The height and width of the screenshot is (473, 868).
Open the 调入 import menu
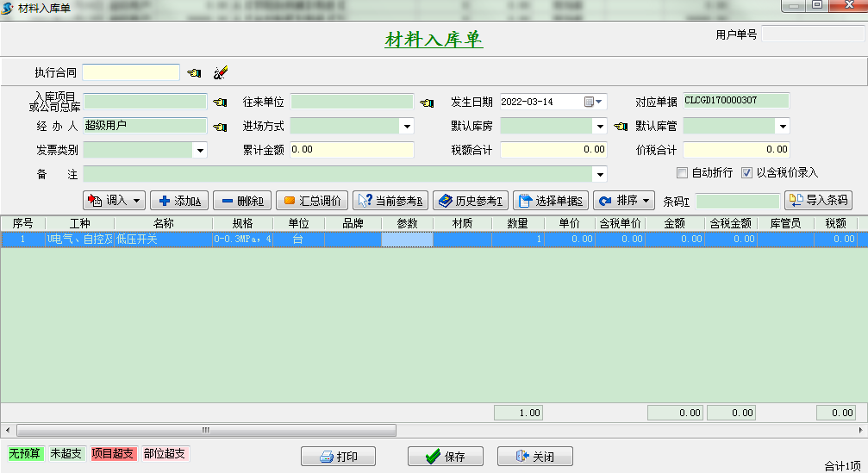pyautogui.click(x=113, y=201)
